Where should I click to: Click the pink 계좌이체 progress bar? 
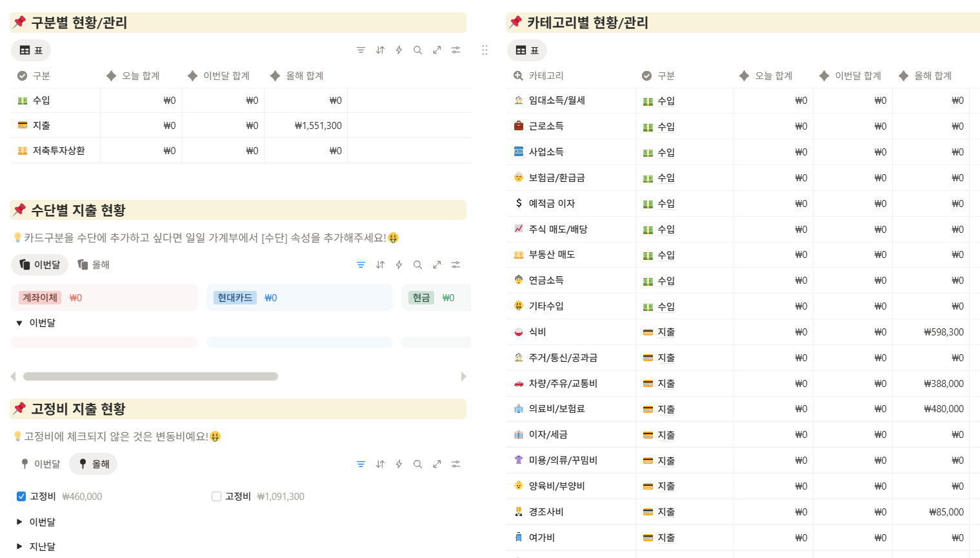pyautogui.click(x=103, y=342)
